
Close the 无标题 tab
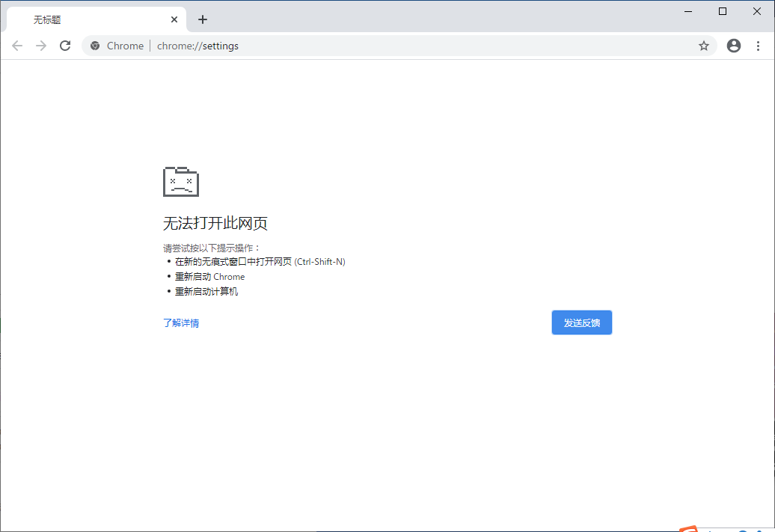point(174,19)
